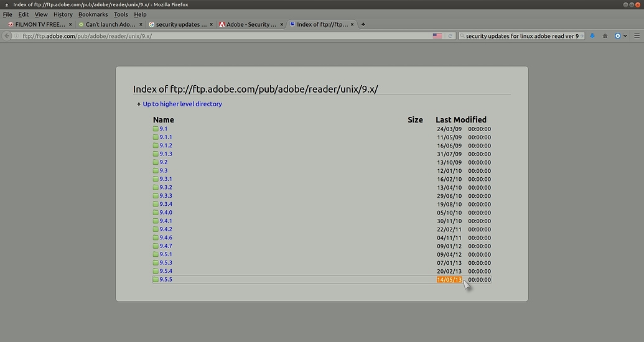Click the window close button in title bar

coord(637,4)
